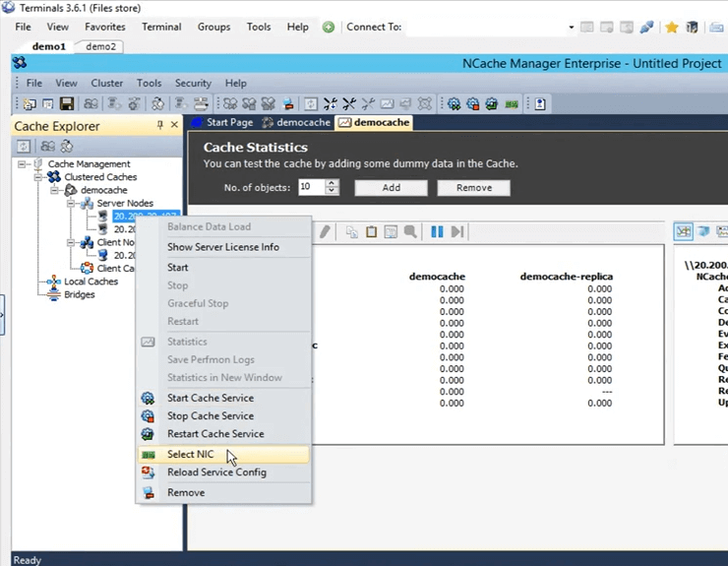Switch to the Start Page tab

pyautogui.click(x=224, y=123)
